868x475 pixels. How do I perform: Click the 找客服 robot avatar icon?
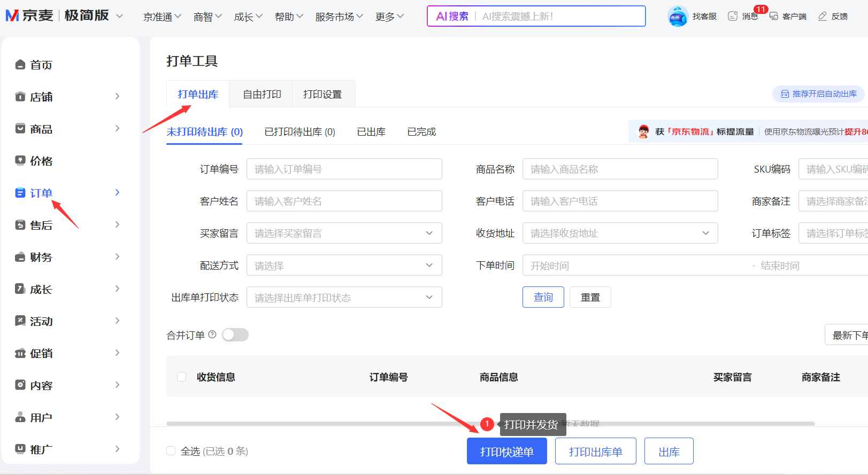tap(678, 16)
